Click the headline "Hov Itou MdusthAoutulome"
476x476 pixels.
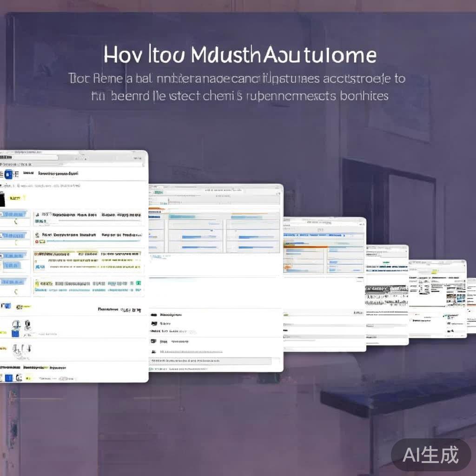[240, 55]
